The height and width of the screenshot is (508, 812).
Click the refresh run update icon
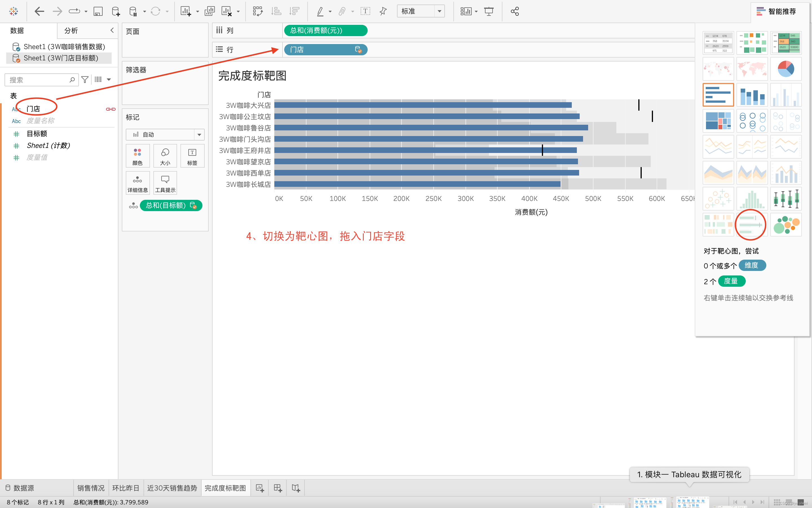[155, 11]
